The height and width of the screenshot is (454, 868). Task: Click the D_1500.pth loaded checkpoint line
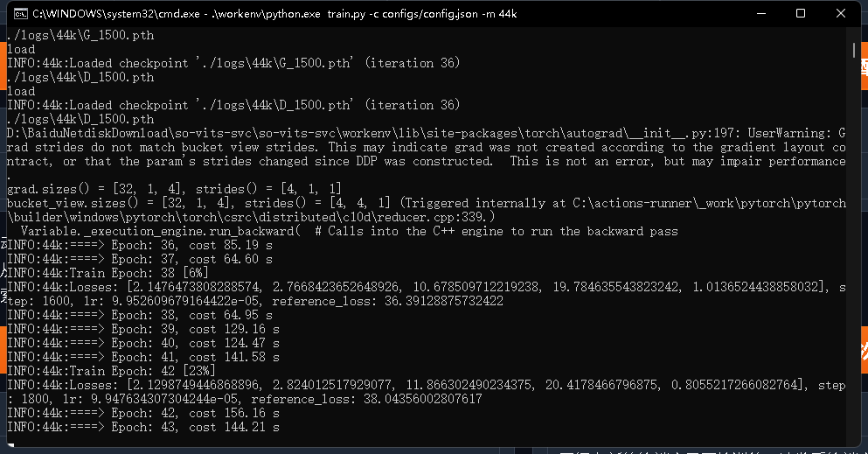[233, 105]
